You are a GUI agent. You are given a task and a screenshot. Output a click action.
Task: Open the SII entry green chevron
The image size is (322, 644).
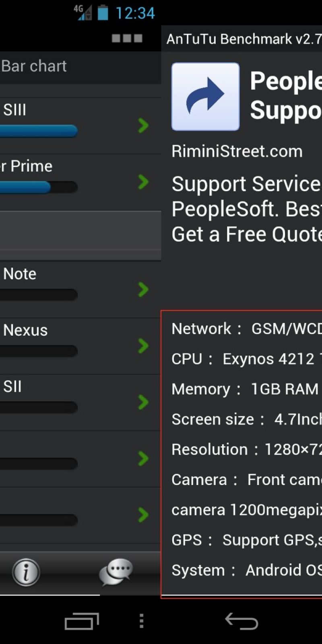pyautogui.click(x=143, y=402)
